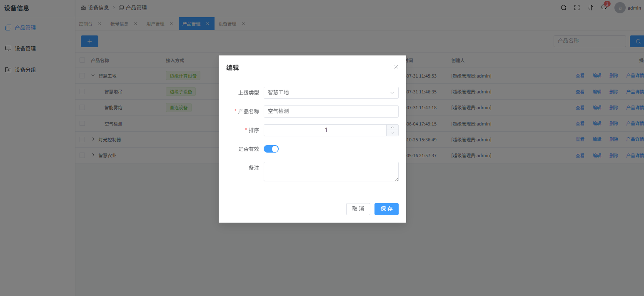Open the notification messages icon

pos(604,8)
